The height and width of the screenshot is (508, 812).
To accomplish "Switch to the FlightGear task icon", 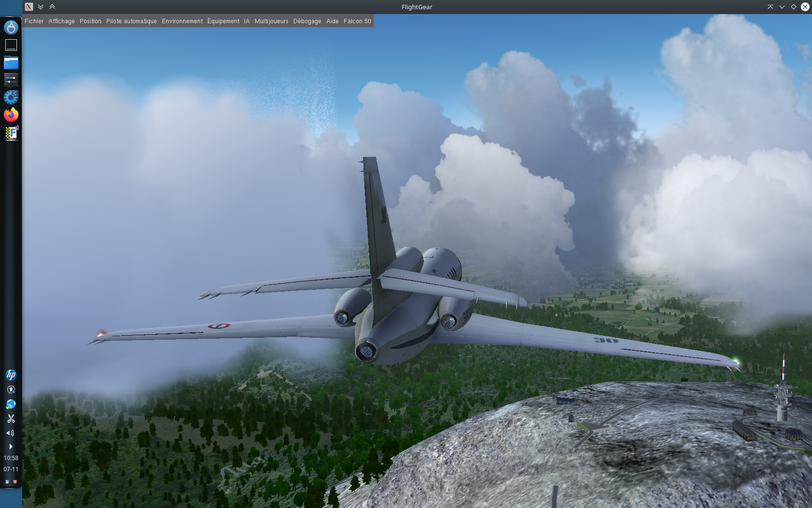I will tap(12, 132).
